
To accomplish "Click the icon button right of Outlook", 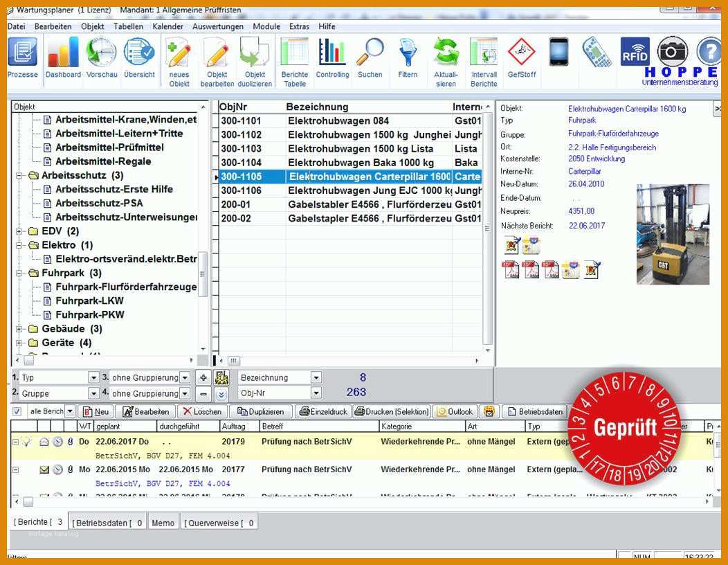I will [489, 411].
